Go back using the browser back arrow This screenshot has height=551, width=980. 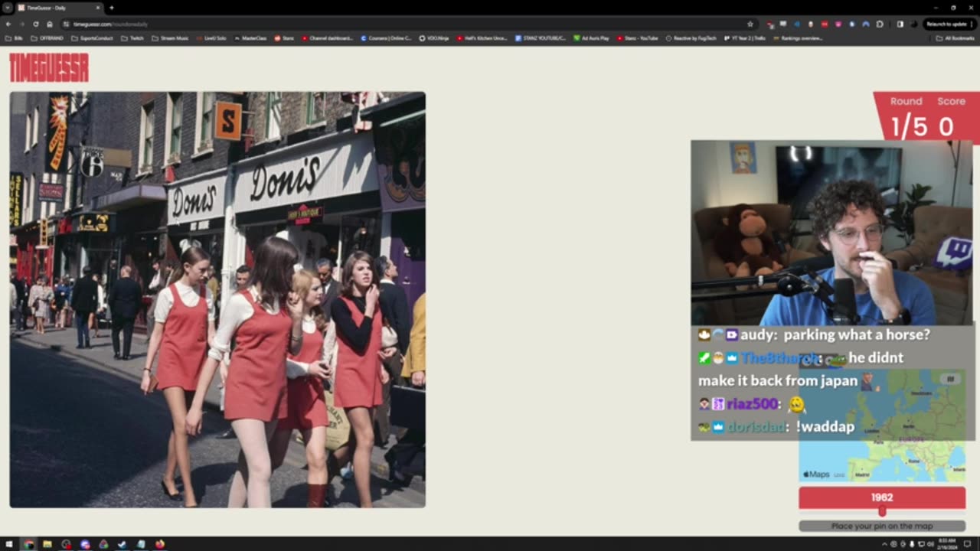pos(8,24)
